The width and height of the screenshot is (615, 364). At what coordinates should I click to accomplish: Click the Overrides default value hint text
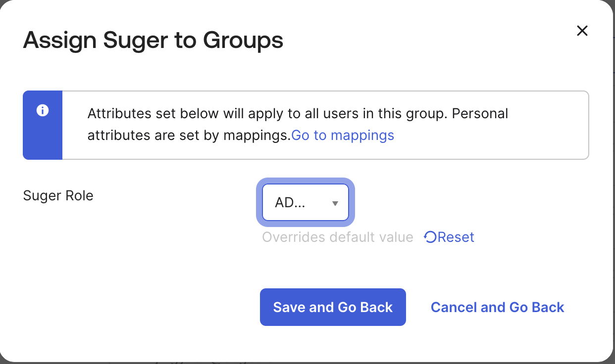tap(337, 237)
